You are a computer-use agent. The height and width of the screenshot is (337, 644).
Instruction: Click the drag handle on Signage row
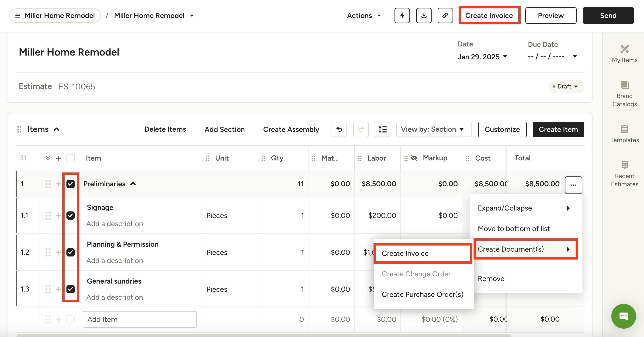[48, 215]
